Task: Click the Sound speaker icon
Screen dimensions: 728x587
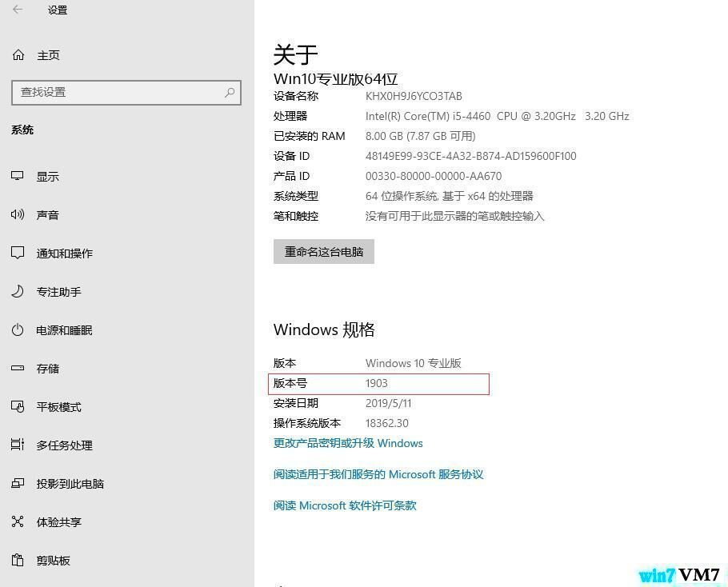Action: coord(18,214)
